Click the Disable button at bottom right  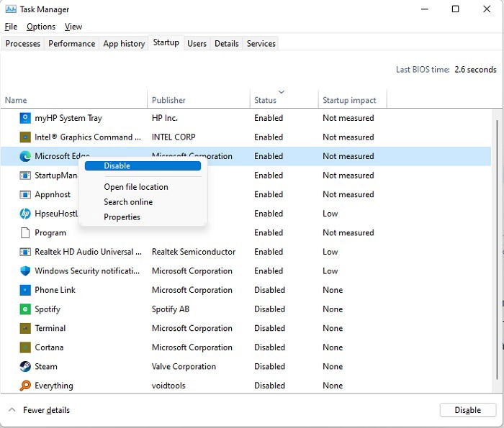[468, 410]
